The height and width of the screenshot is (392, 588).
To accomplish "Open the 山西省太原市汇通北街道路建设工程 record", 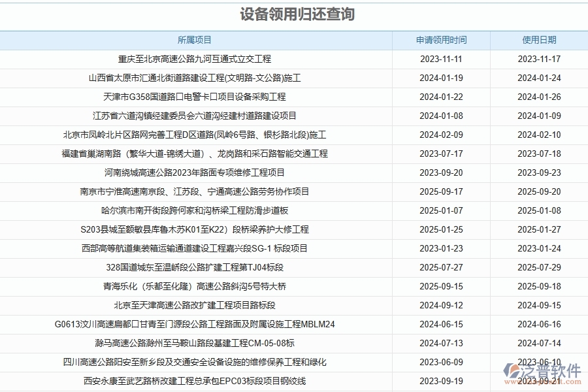I will coord(197,77).
